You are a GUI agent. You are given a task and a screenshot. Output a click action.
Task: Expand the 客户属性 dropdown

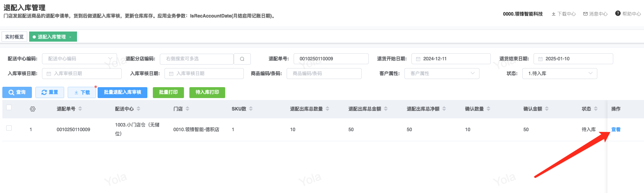coord(442,74)
